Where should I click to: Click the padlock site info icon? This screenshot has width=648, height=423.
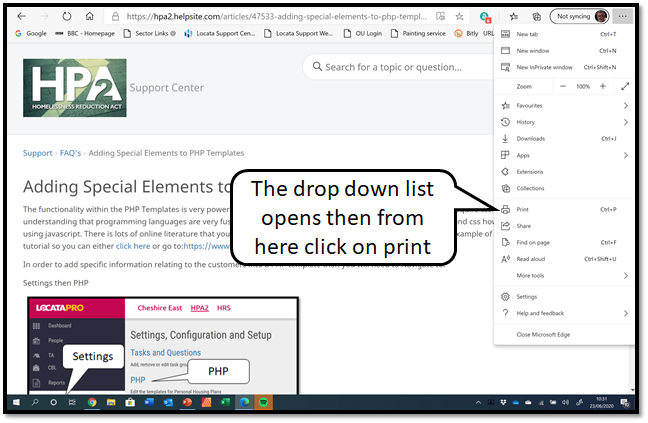tap(116, 17)
